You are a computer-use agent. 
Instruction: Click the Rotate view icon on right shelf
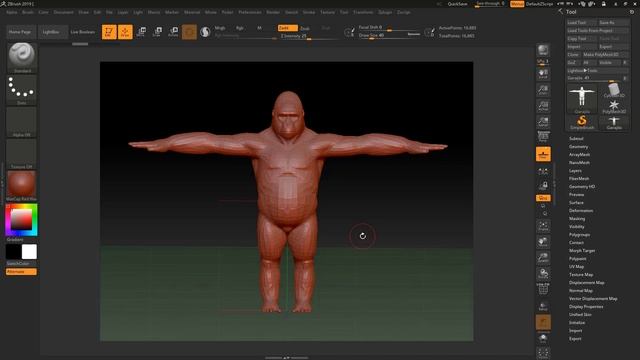(543, 273)
